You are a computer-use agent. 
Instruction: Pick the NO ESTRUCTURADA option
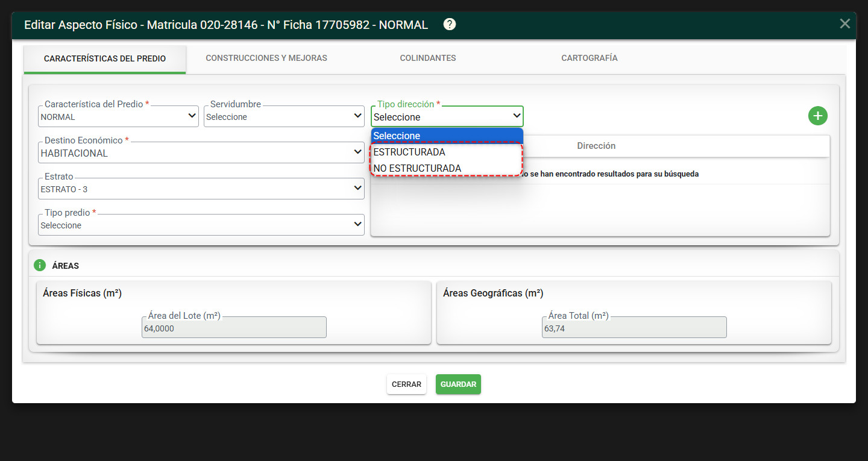tap(447, 168)
